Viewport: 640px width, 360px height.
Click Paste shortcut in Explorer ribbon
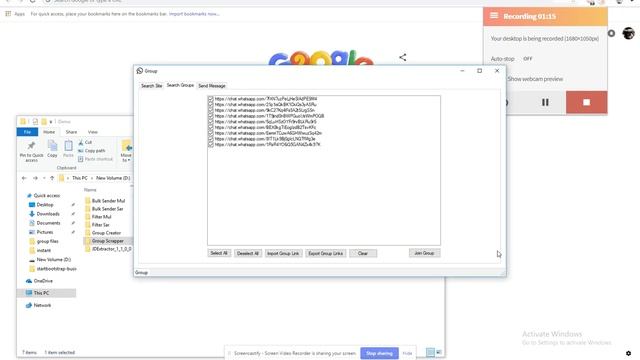pos(95,159)
